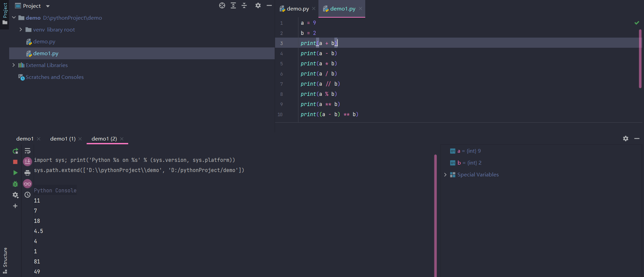Expand Special Variables in variables pane

pyautogui.click(x=445, y=175)
